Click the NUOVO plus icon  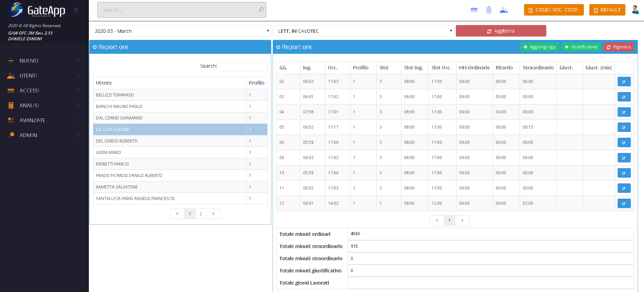(11, 61)
